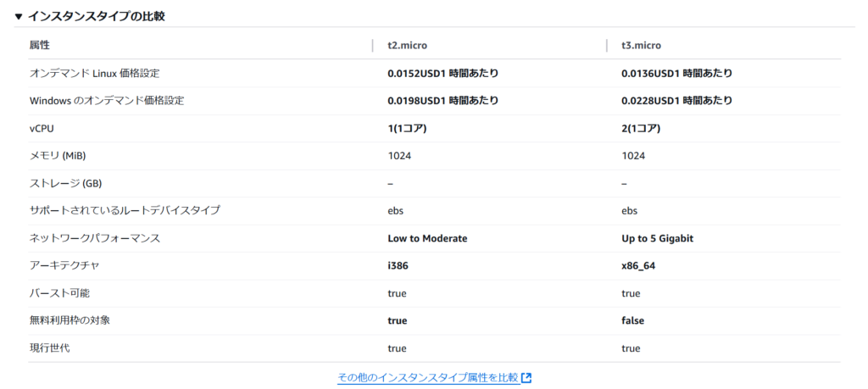Image resolution: width=868 pixels, height=389 pixels.
Task: Click 0.0198USD1 時間あたり price cell
Action: point(442,101)
